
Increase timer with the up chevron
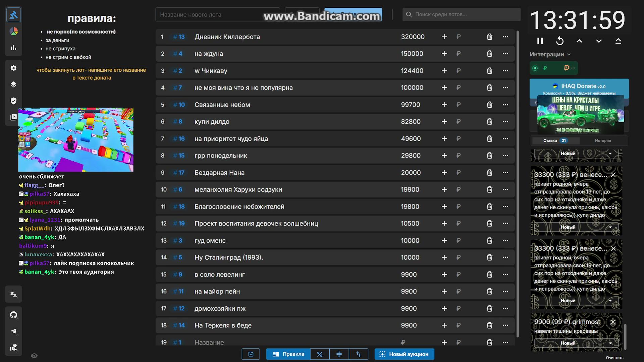point(579,41)
